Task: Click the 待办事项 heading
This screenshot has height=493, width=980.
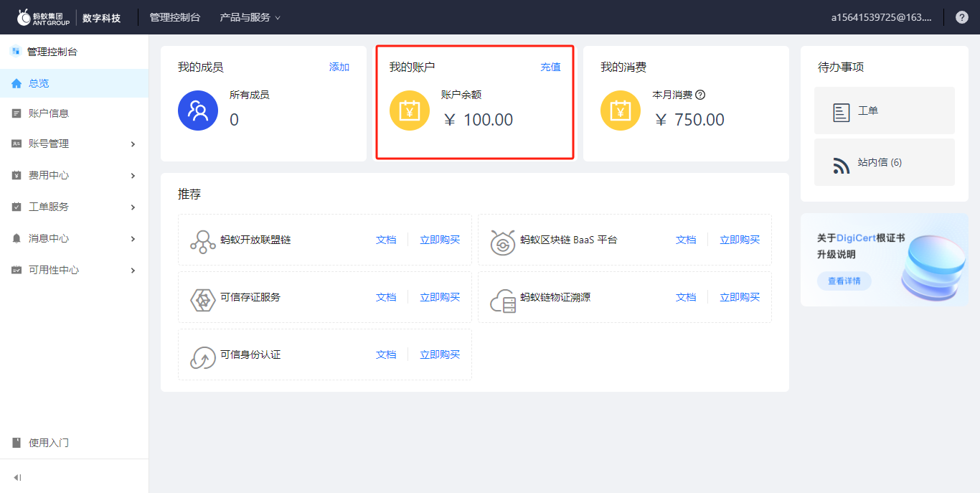Action: point(841,67)
